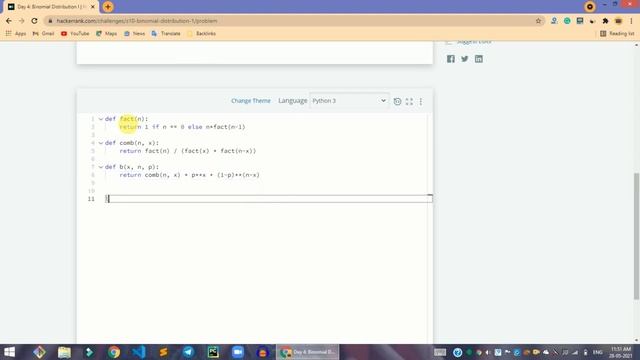
Task: Open YouTube bookmark
Action: coord(75,33)
